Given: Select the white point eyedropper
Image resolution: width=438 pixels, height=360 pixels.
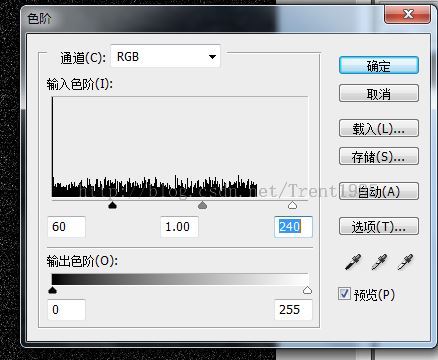Looking at the screenshot, I should [405, 262].
